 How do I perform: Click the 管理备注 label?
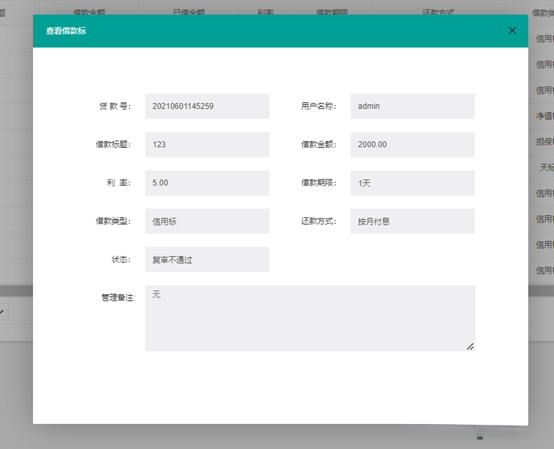click(x=118, y=298)
